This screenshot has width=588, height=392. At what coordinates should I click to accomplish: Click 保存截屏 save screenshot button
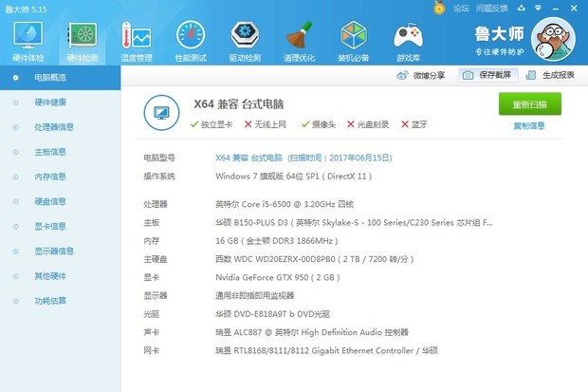488,75
